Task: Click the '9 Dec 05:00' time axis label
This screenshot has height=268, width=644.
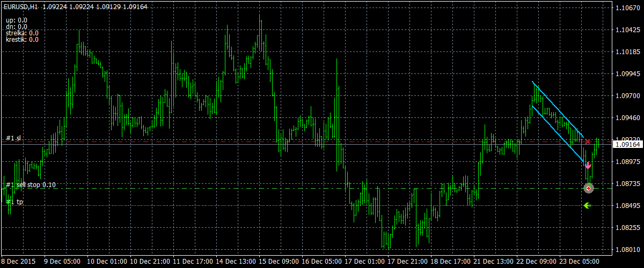Action: pos(62,262)
